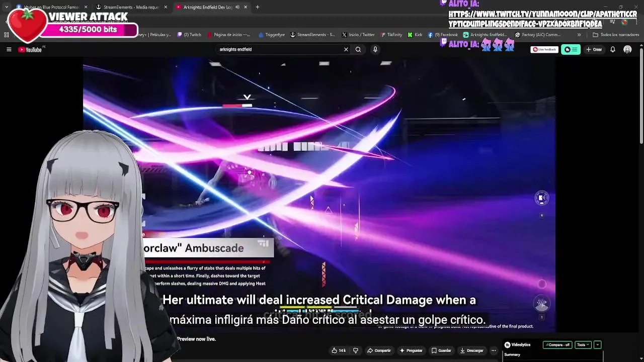
Task: Open the Página de inicio bookmark
Action: (228, 35)
